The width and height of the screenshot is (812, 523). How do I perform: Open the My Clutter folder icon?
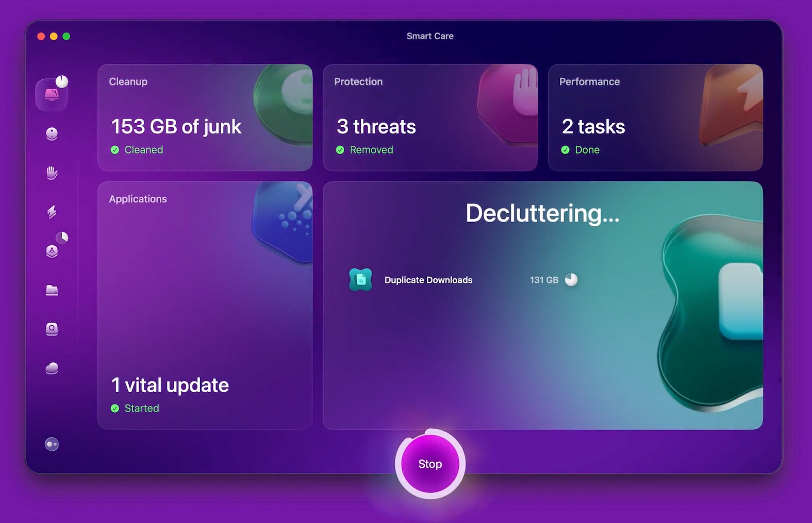pos(52,290)
